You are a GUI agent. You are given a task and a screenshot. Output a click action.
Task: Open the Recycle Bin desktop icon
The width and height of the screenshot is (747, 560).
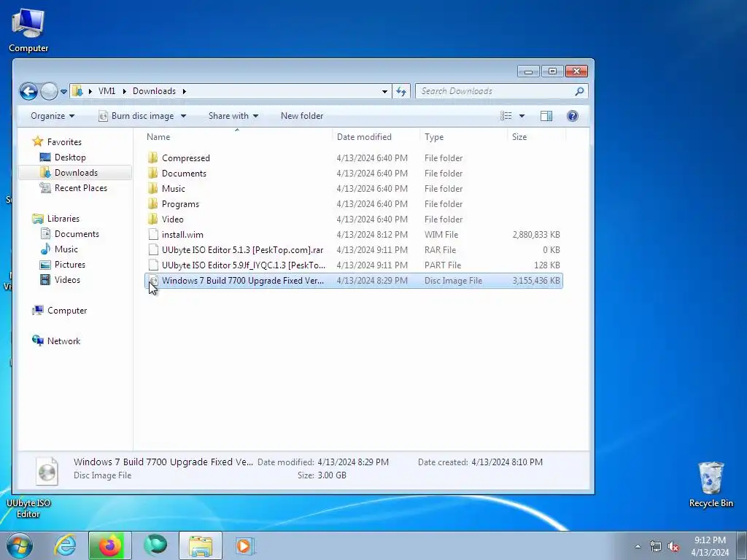(711, 484)
